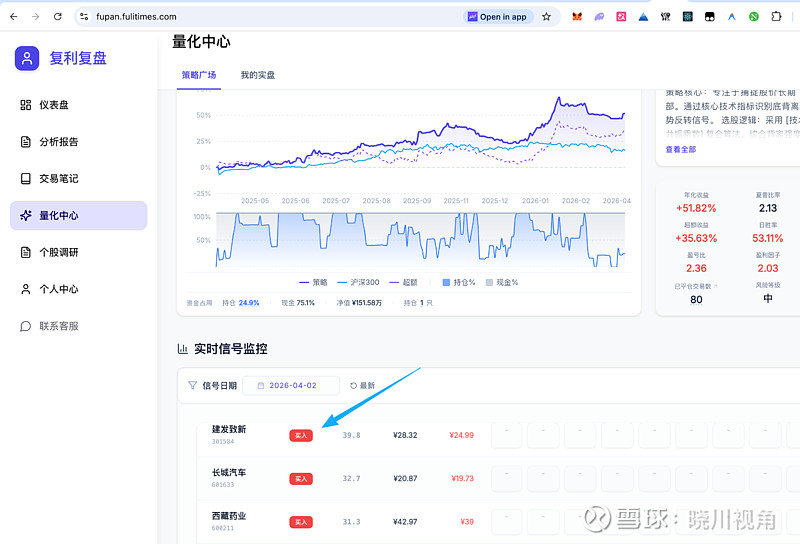The image size is (800, 544).
Task: Click 买入 badge for 建发致新
Action: 301,435
